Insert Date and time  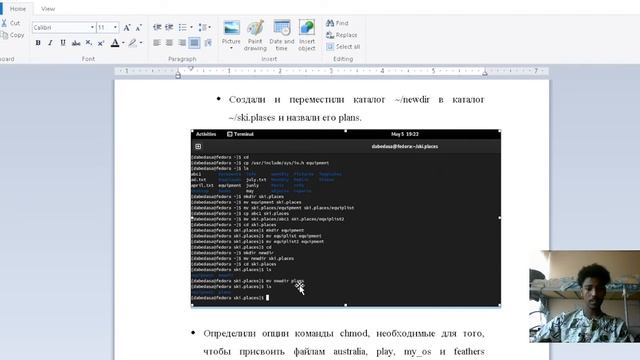pyautogui.click(x=282, y=35)
